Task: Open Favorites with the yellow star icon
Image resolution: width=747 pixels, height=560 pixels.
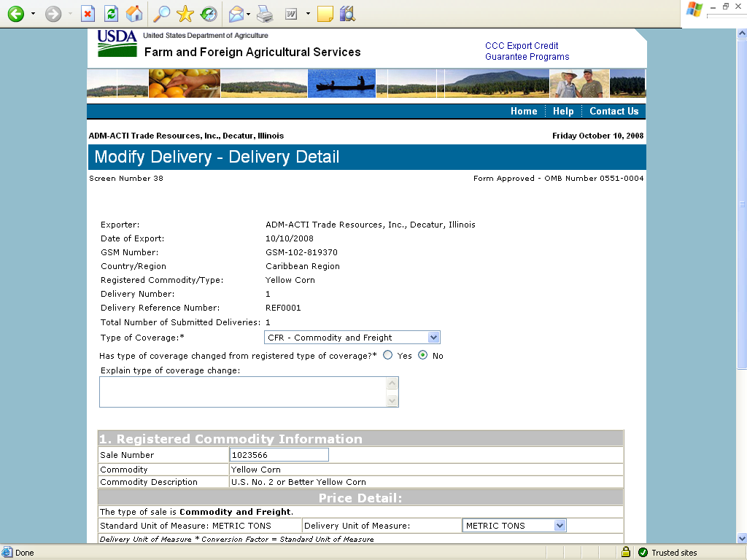Action: [185, 14]
